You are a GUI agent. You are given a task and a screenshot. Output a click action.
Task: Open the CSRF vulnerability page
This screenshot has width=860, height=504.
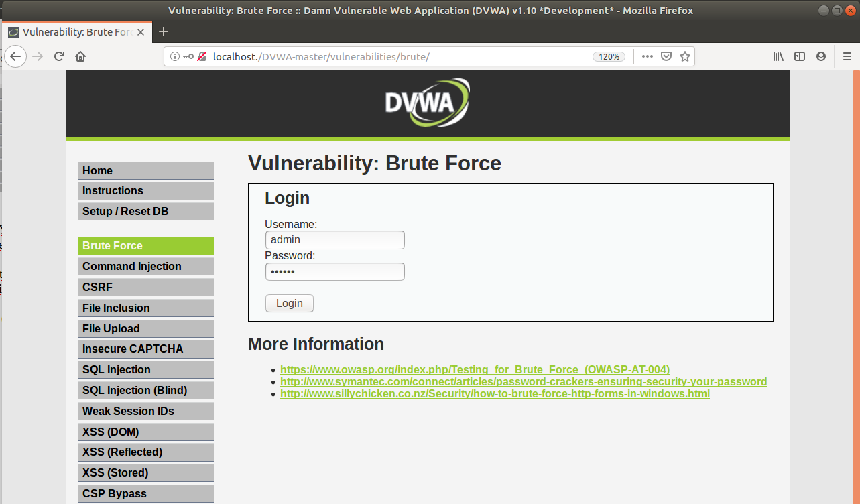click(x=146, y=288)
